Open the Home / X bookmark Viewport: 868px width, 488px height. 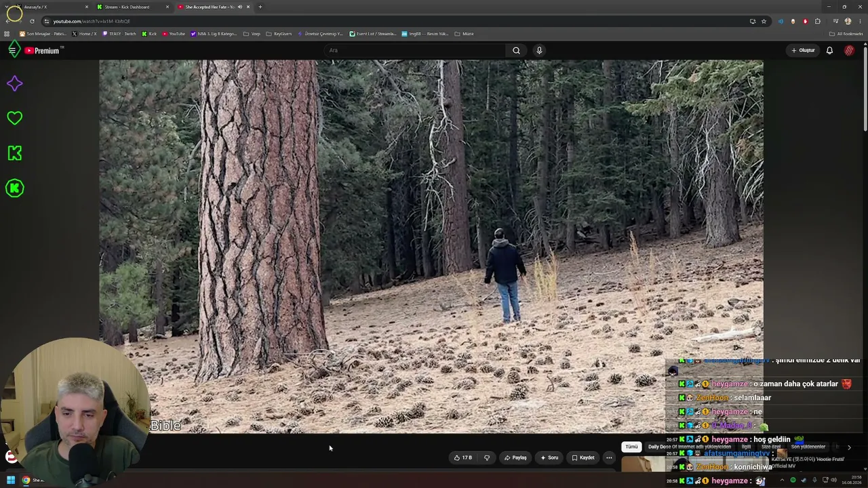point(84,34)
